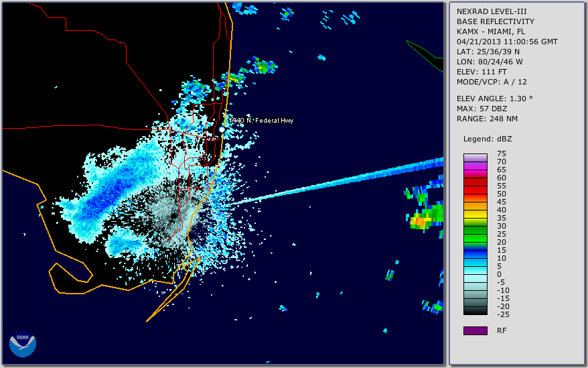
Task: Click the "30" legend scale value
Action: click(502, 226)
